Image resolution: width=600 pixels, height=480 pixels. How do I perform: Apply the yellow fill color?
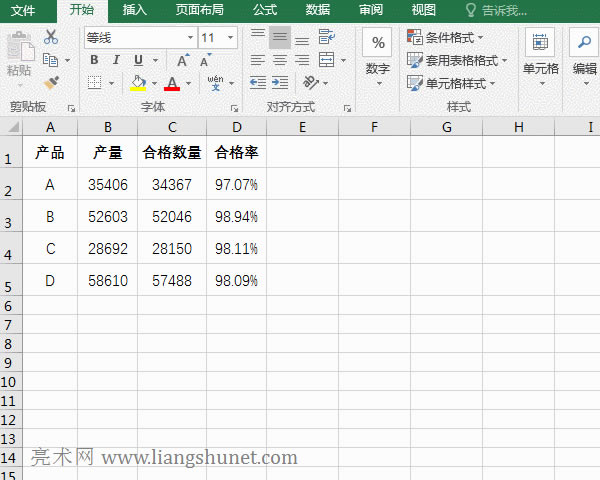138,83
